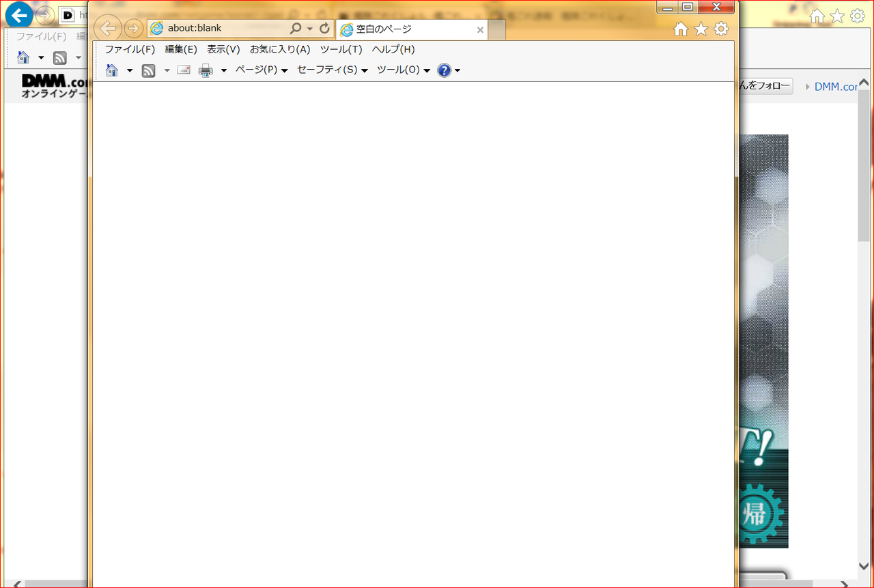Click the Home icon in DMM window command bar

pyautogui.click(x=23, y=57)
